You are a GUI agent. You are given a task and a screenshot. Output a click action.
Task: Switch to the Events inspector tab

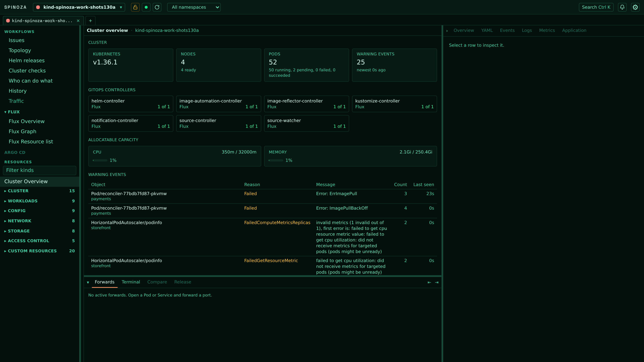pyautogui.click(x=507, y=31)
